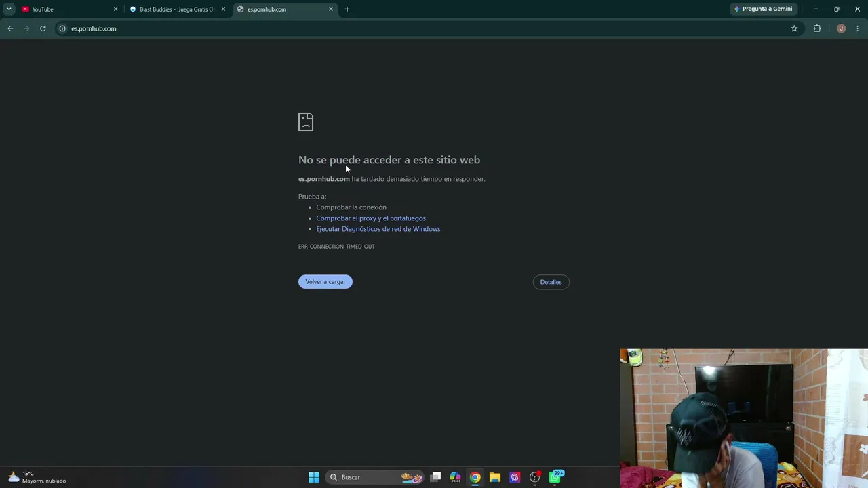Click the taskbar Buscar search box
This screenshot has width=868, height=488.
click(375, 477)
